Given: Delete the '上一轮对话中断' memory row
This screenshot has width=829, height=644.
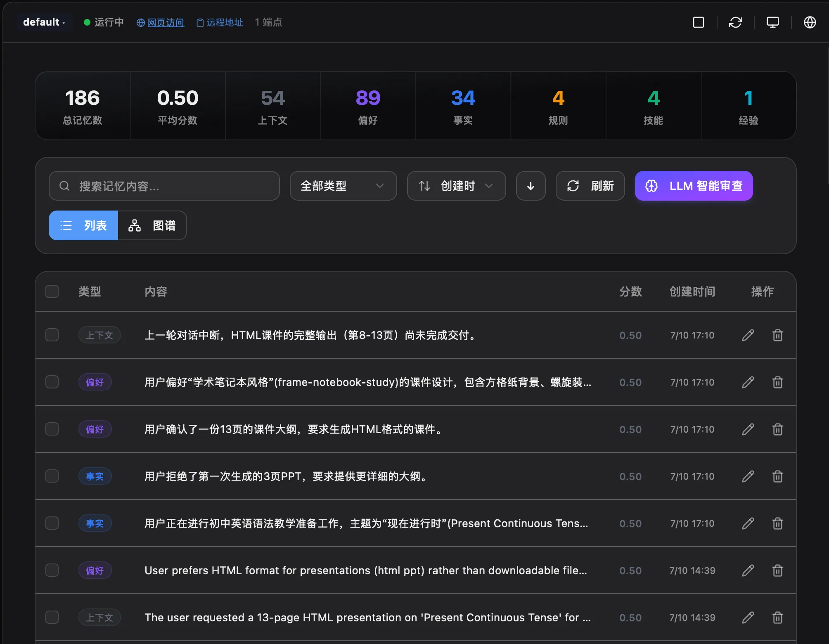Looking at the screenshot, I should [x=777, y=335].
